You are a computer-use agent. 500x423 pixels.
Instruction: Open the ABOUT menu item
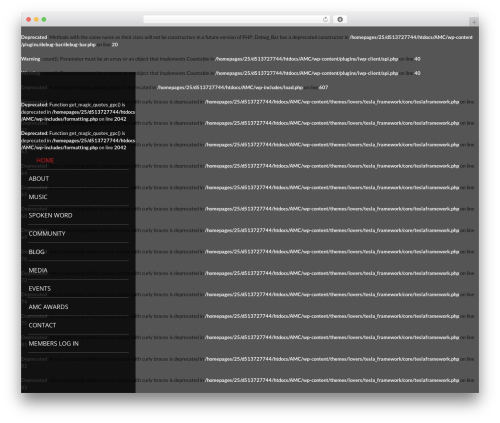[x=39, y=179]
